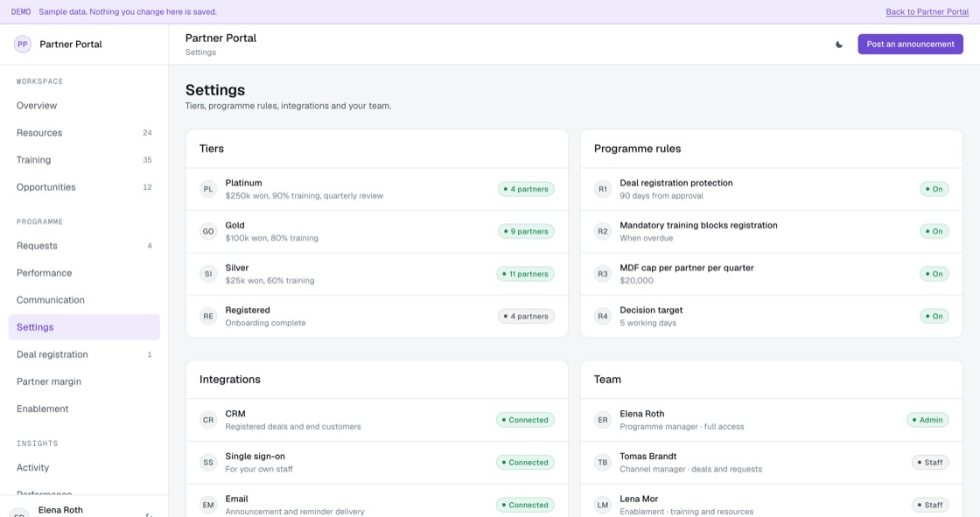The width and height of the screenshot is (980, 517).
Task: Click the SI Silver tier avatar
Action: click(x=208, y=274)
